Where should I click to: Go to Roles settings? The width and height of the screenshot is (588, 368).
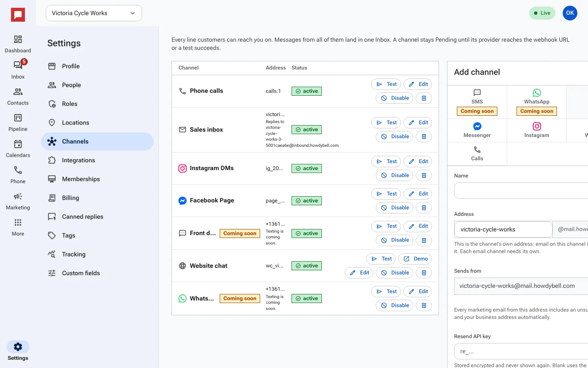(x=97, y=104)
